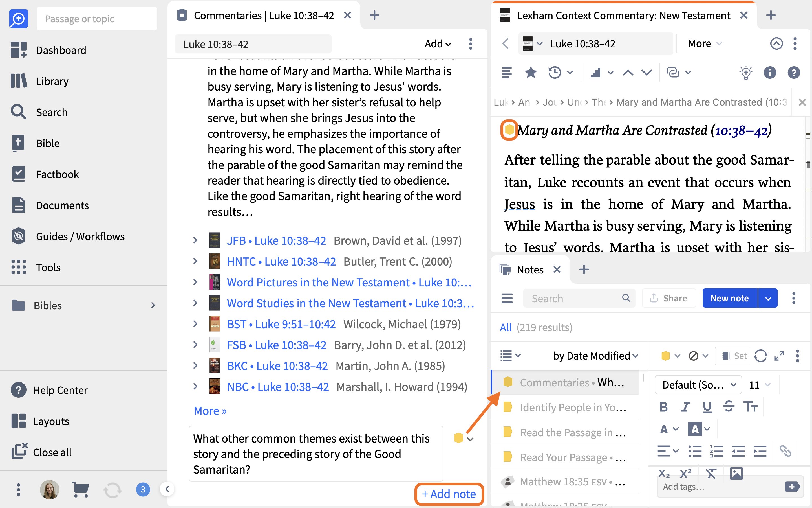Toggle bulleted list in note editor
This screenshot has width=812, height=508.
coord(695,451)
